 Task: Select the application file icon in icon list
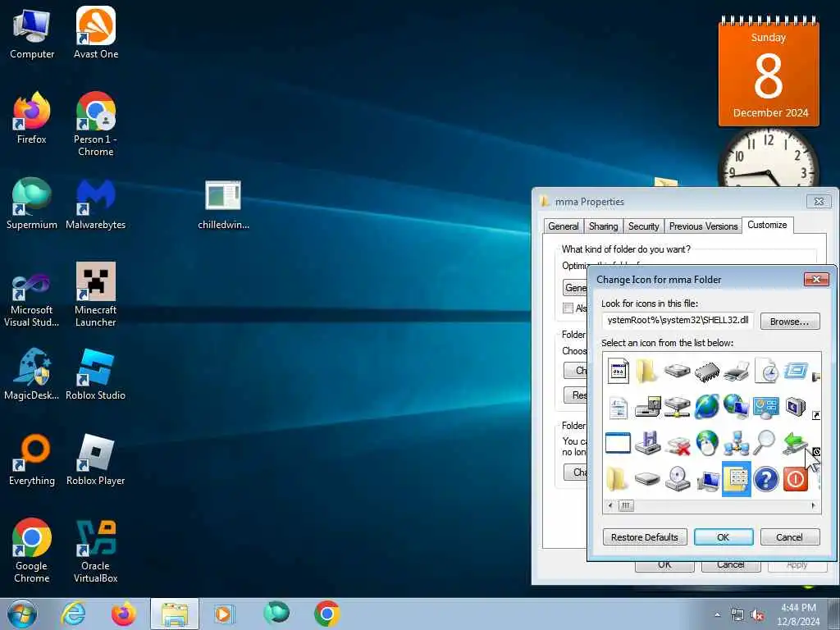click(619, 370)
